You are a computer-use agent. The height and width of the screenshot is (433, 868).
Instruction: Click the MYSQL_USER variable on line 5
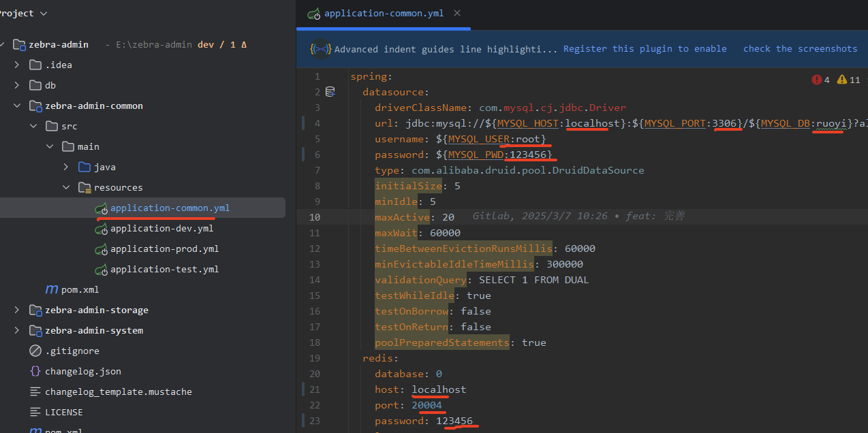click(479, 139)
